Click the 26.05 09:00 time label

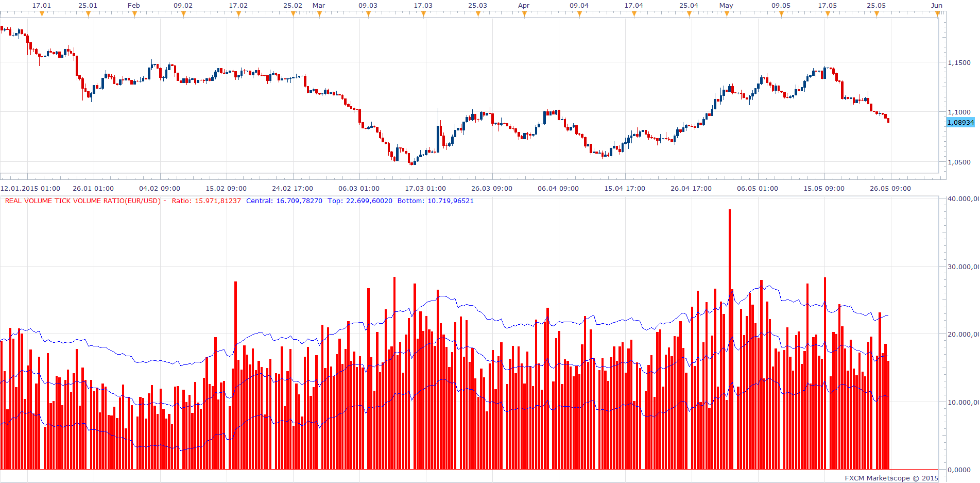click(x=890, y=188)
